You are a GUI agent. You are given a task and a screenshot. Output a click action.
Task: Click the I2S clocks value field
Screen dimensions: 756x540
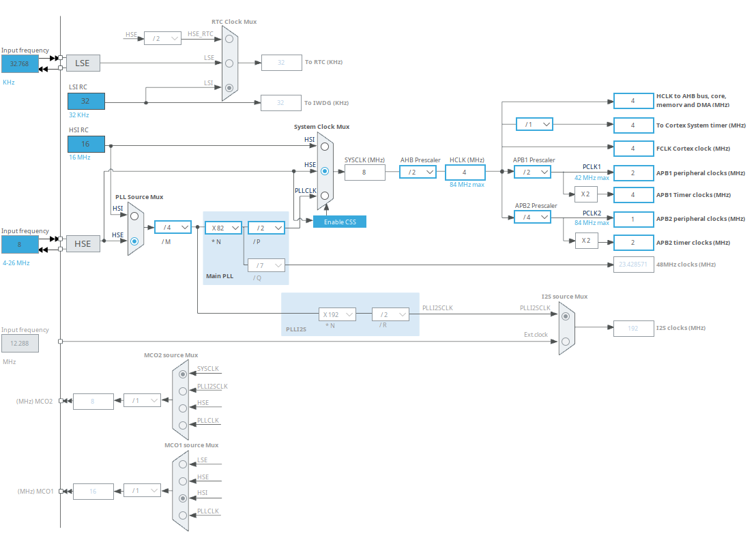(x=634, y=328)
